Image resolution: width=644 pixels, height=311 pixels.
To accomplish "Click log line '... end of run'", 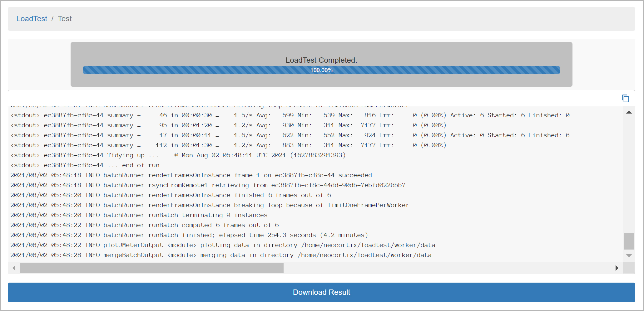I will click(x=85, y=165).
